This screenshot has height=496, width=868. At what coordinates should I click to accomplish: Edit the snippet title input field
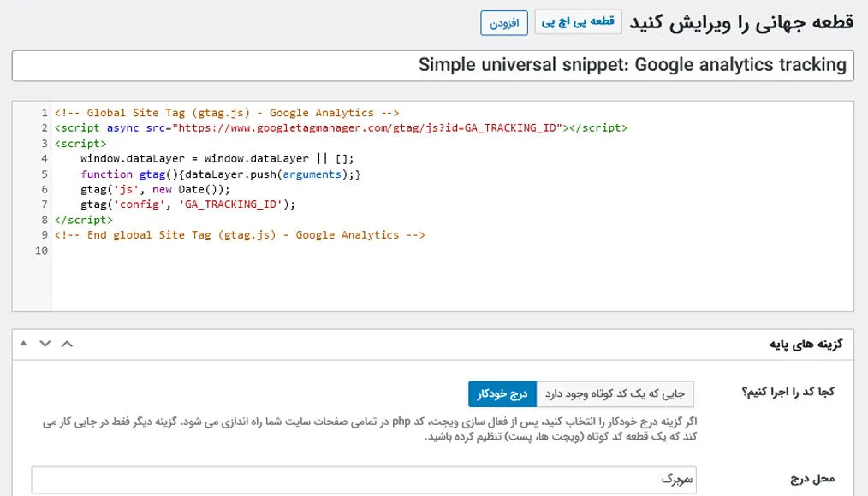click(433, 65)
